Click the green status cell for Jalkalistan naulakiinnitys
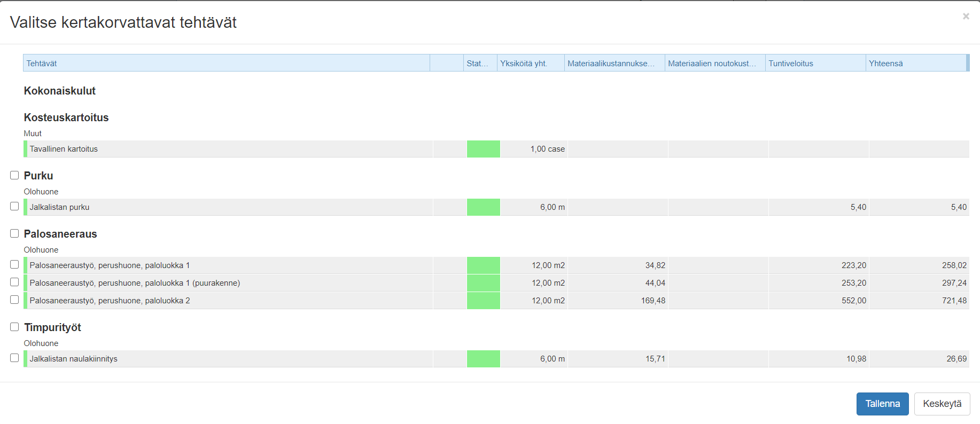The width and height of the screenshot is (980, 424). coord(483,359)
